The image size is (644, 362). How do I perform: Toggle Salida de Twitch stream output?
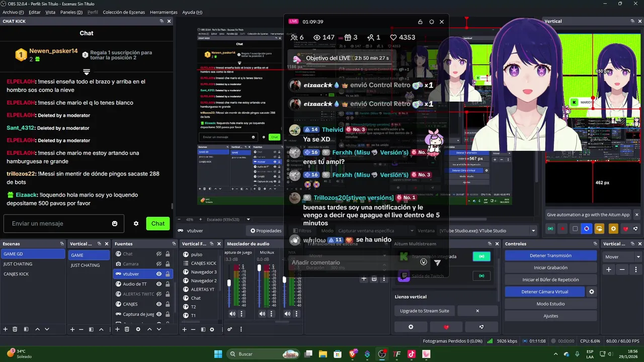481,276
